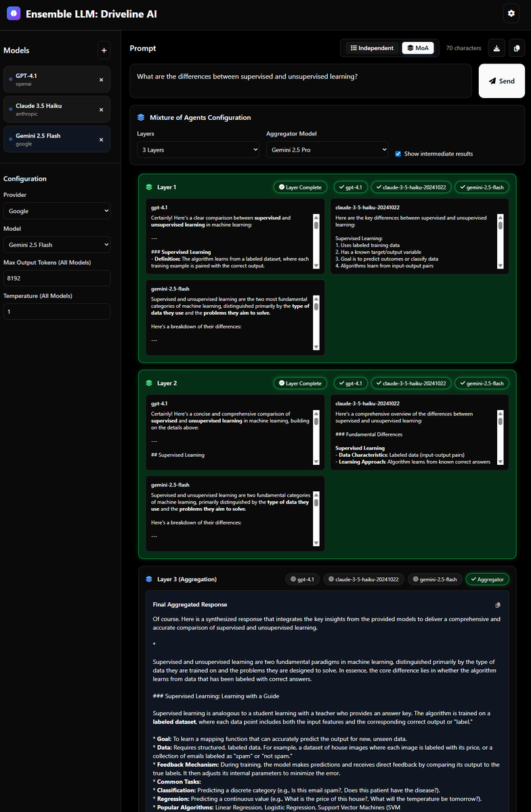This screenshot has height=812, width=531.
Task: Click the Layer 1 stack icon
Action: pos(149,187)
